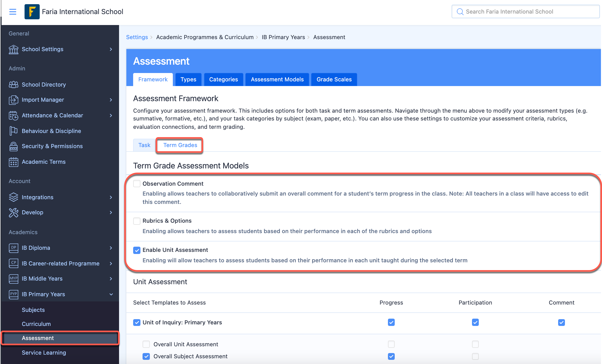
Task: Click the Security & Permissions lock icon
Action: click(x=14, y=146)
